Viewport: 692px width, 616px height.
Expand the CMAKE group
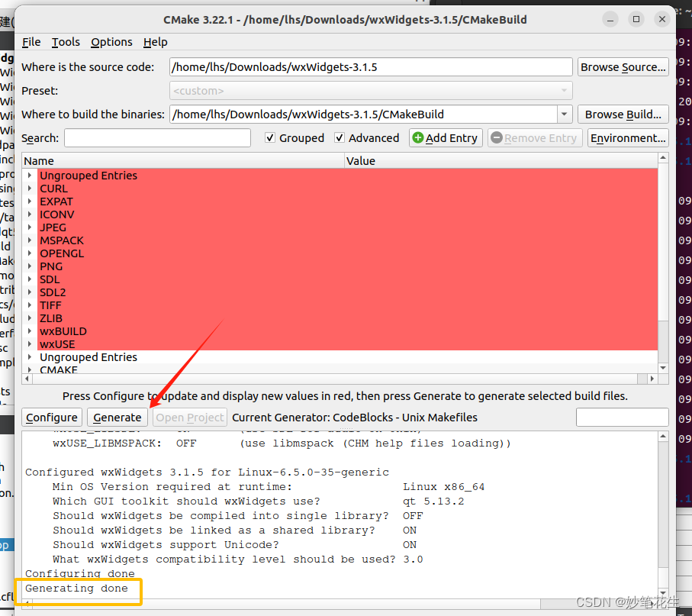(29, 370)
